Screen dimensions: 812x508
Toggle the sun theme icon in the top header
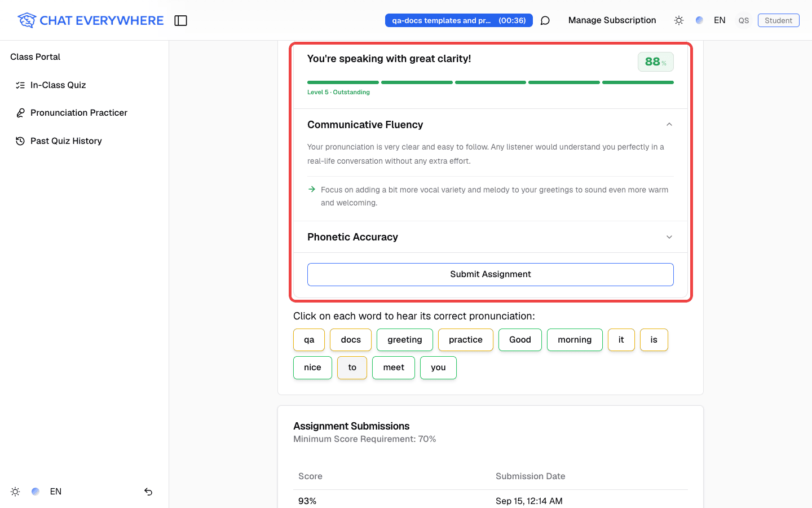click(x=679, y=20)
